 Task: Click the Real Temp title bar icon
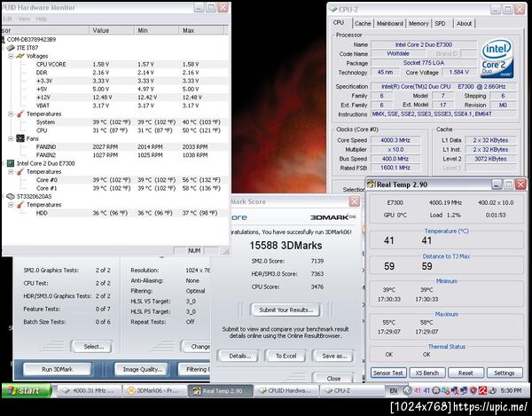coord(372,184)
